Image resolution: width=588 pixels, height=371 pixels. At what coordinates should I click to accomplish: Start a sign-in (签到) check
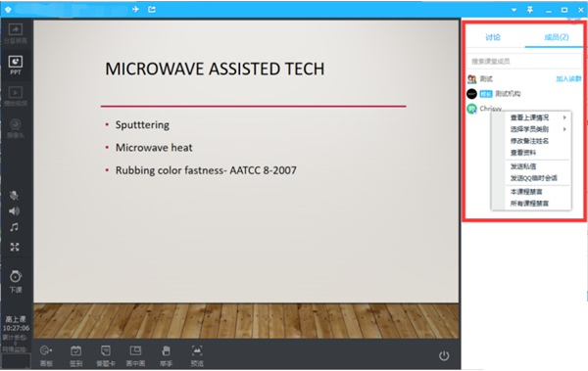(x=75, y=355)
